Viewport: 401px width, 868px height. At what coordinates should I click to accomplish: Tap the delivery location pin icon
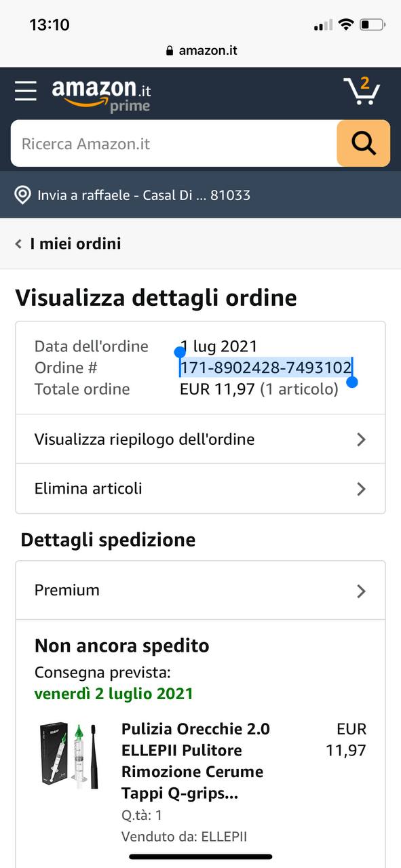(23, 195)
